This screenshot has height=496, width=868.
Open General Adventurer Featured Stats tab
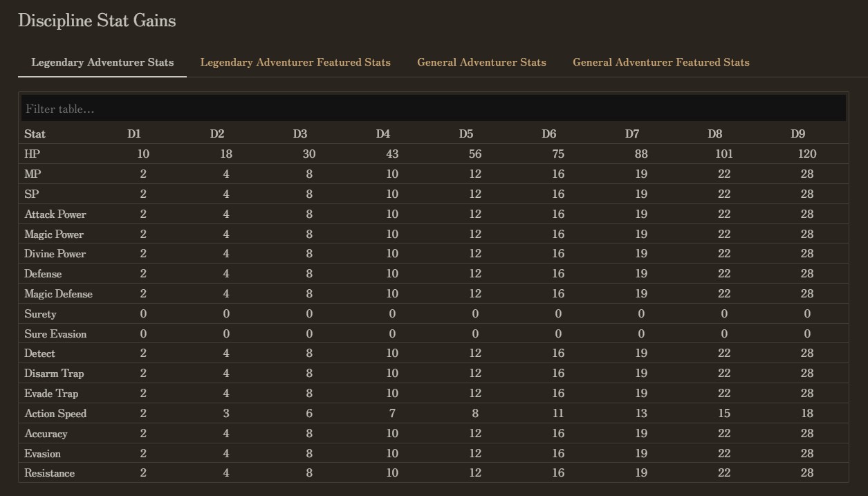point(661,62)
